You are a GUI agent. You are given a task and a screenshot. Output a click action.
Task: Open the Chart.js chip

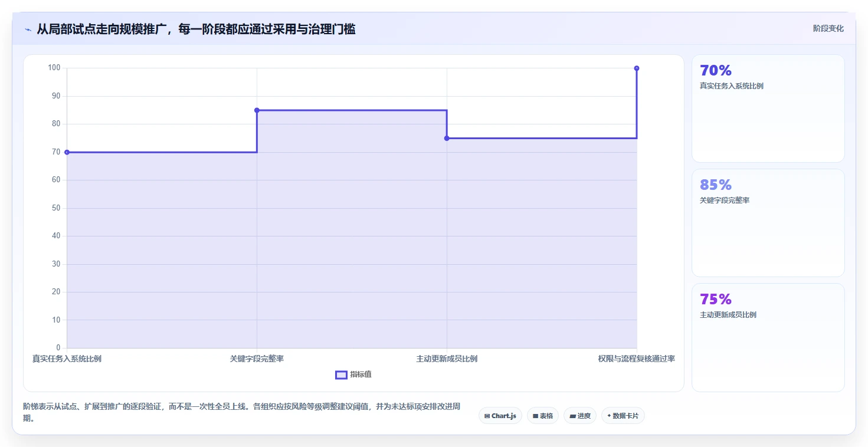500,416
